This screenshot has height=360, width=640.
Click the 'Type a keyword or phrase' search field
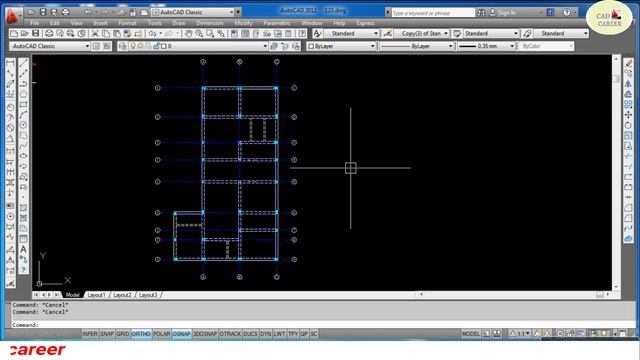433,13
